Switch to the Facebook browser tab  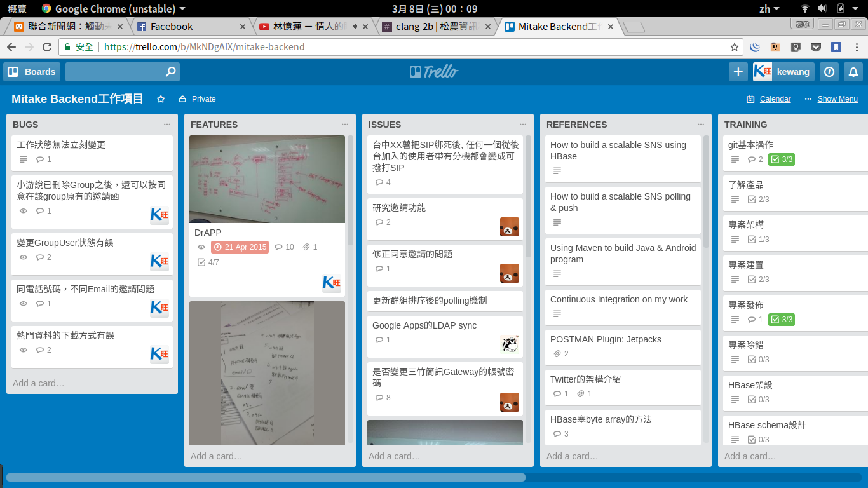[191, 27]
